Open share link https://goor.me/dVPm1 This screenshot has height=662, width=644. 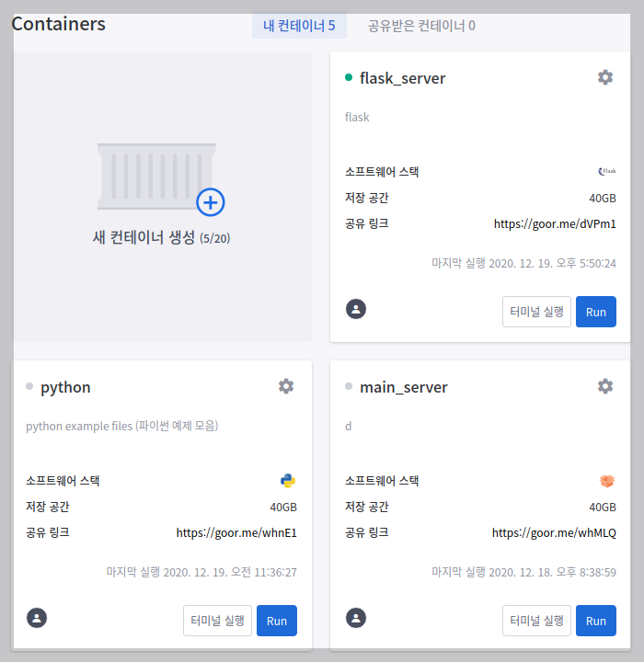(x=555, y=223)
